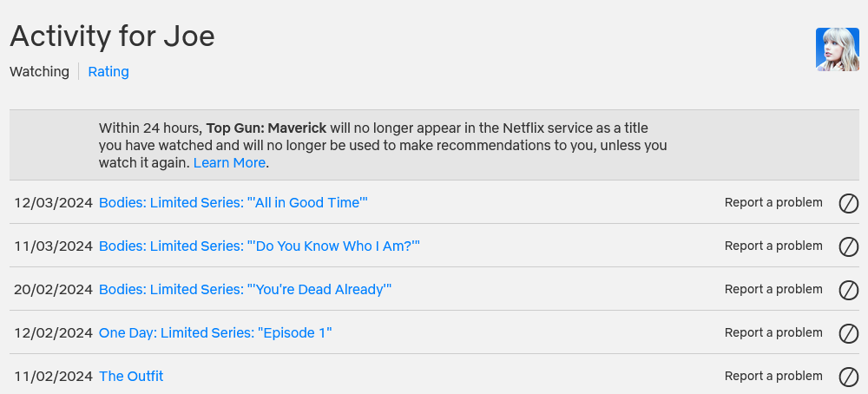Open The Outfit title link

click(x=131, y=377)
